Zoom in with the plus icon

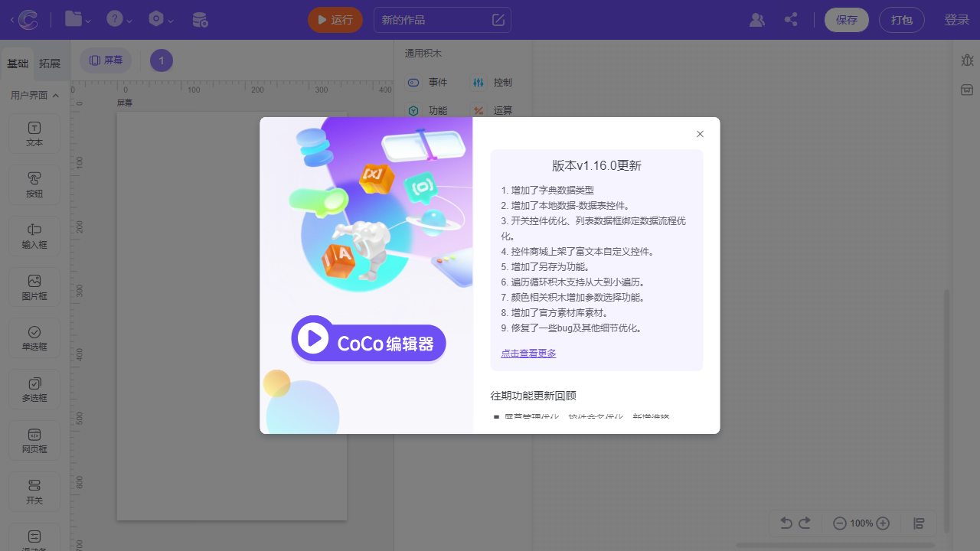883,523
